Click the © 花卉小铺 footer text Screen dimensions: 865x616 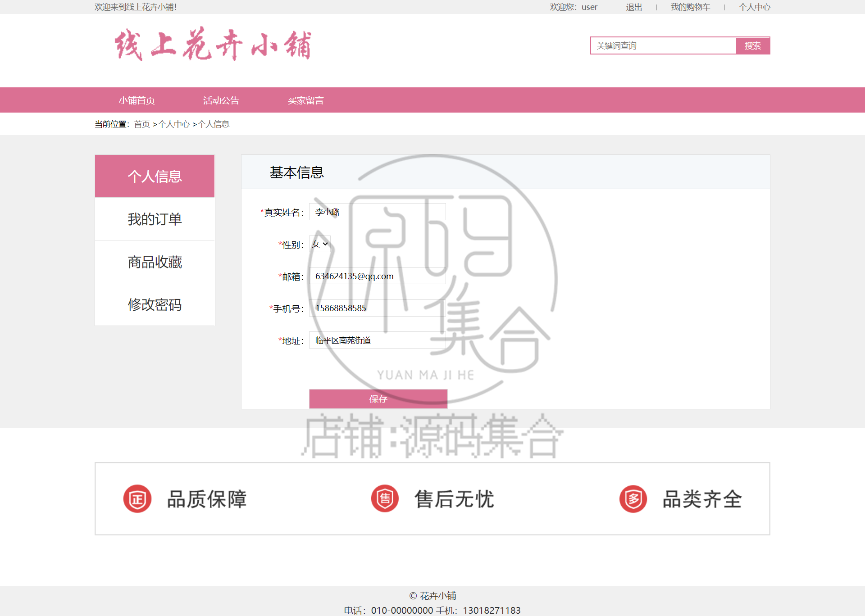[432, 596]
